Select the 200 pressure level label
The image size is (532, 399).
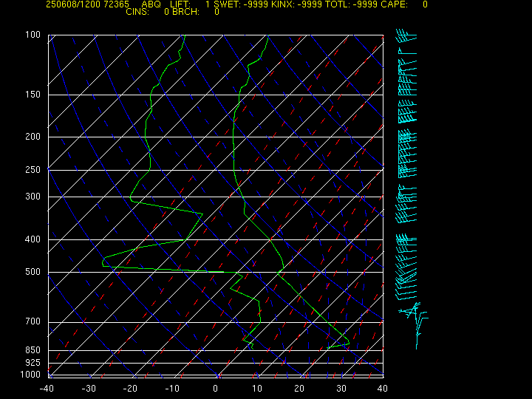[x=33, y=137]
